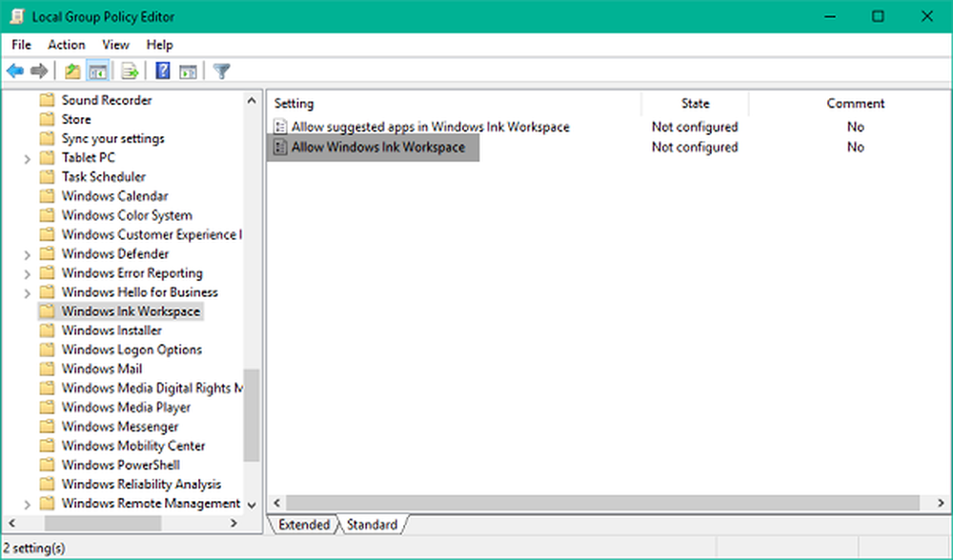Toggle Show/Hide Action Pane icon
The width and height of the screenshot is (953, 560).
[x=188, y=71]
